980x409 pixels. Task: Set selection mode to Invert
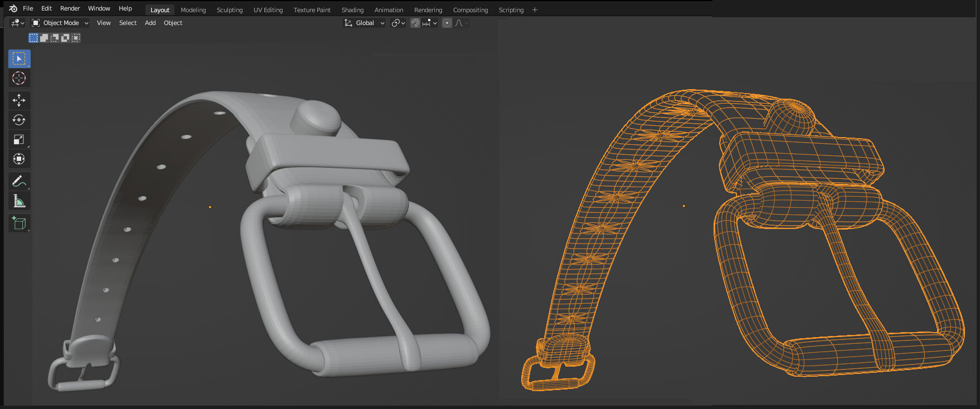pyautogui.click(x=65, y=38)
